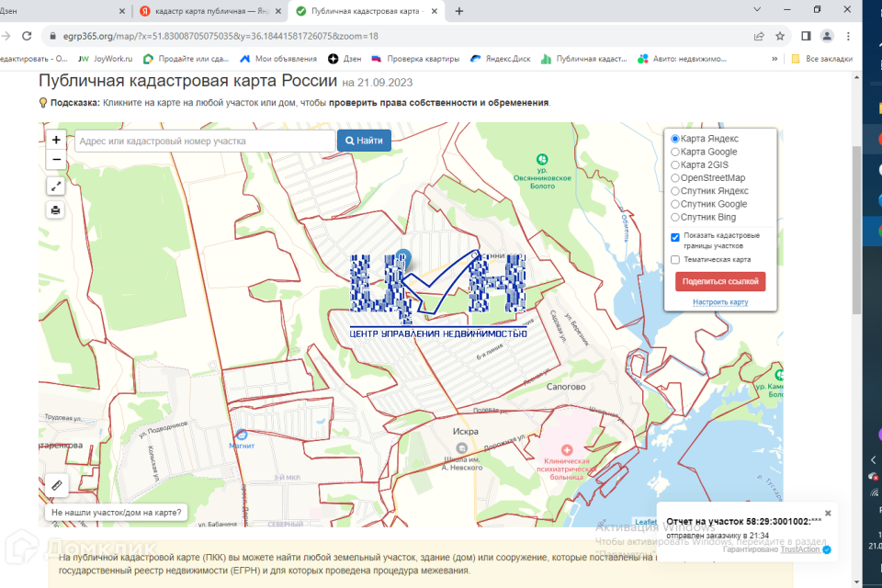Select Карта Google map layer
The image size is (882, 588).
tap(676, 152)
